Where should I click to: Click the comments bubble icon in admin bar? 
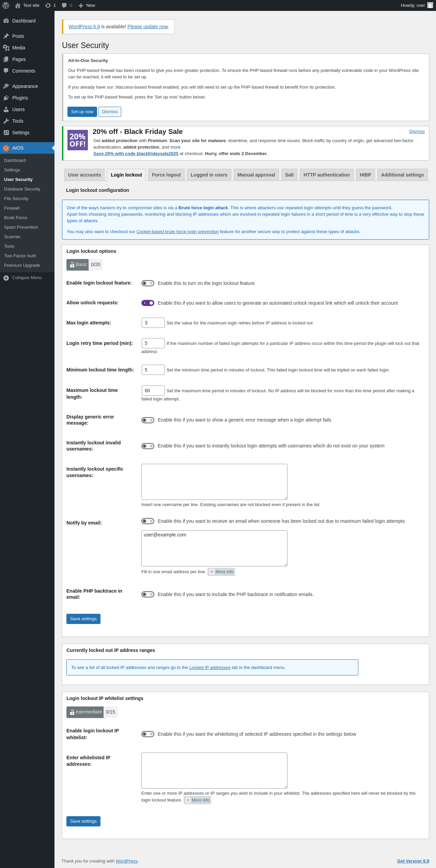point(64,5)
